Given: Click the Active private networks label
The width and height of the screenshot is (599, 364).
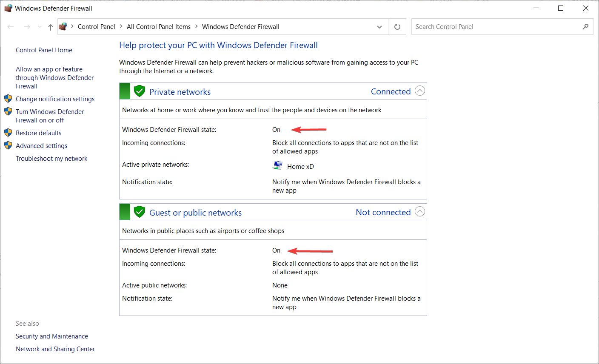Looking at the screenshot, I should (156, 165).
